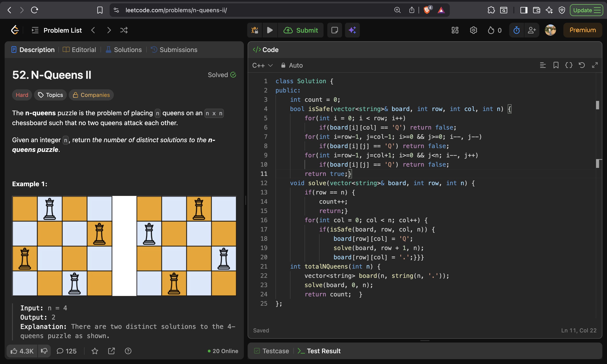Viewport: 607px width, 364px height.
Task: Click the Submit button
Action: point(301,30)
